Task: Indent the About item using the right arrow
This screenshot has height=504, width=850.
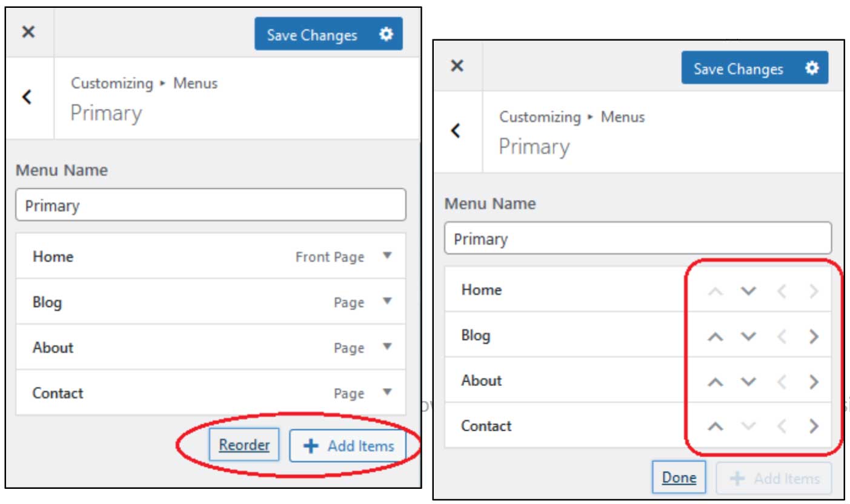Action: [x=815, y=380]
